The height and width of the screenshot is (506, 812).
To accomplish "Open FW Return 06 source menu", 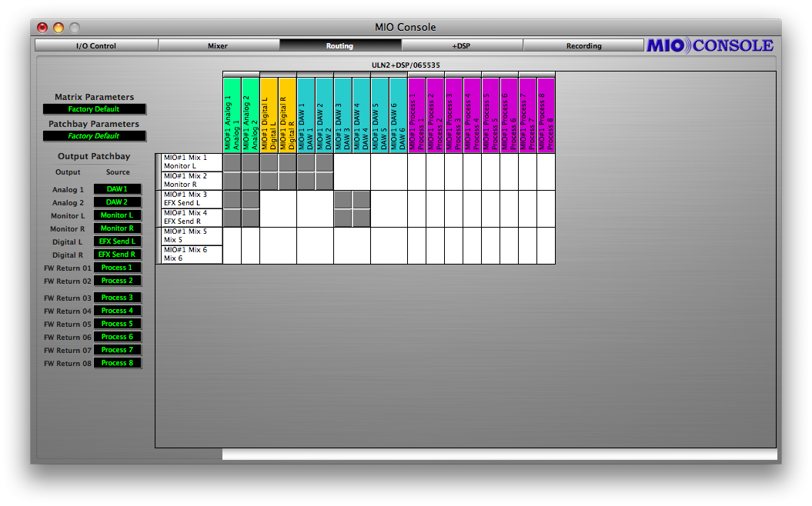I will (x=118, y=337).
